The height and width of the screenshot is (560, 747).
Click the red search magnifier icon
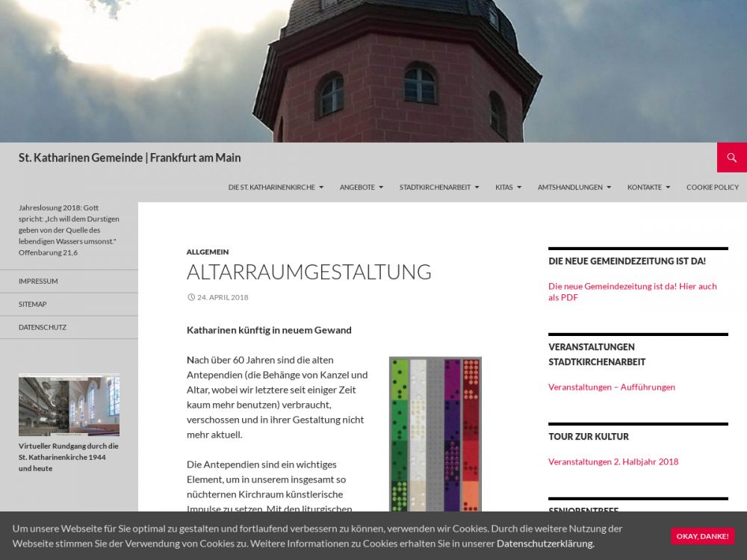[x=731, y=158]
